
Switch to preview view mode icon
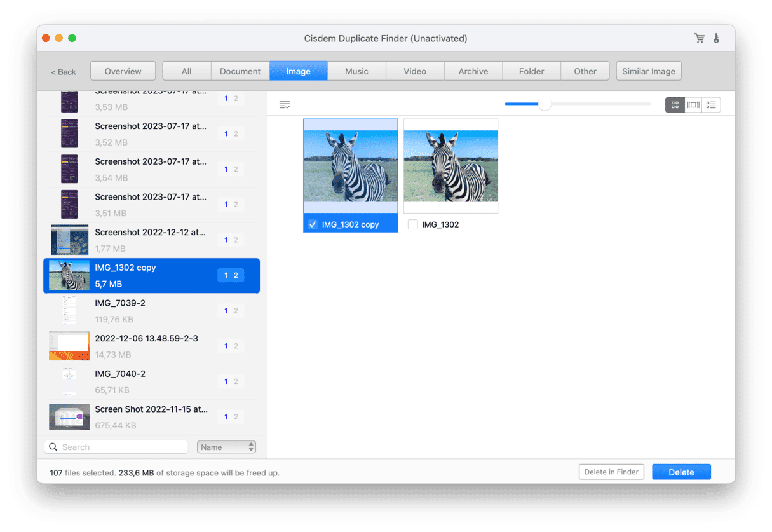tap(693, 104)
